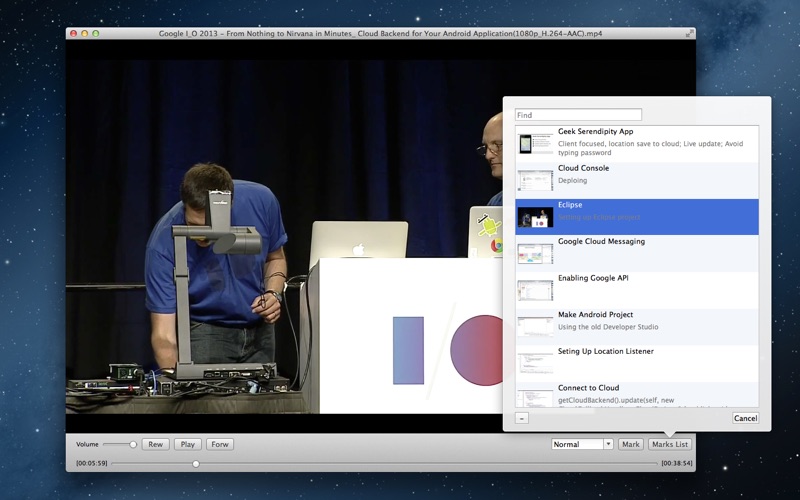The width and height of the screenshot is (800, 500).
Task: Select the Geek Serendipity App mark
Action: [637, 144]
